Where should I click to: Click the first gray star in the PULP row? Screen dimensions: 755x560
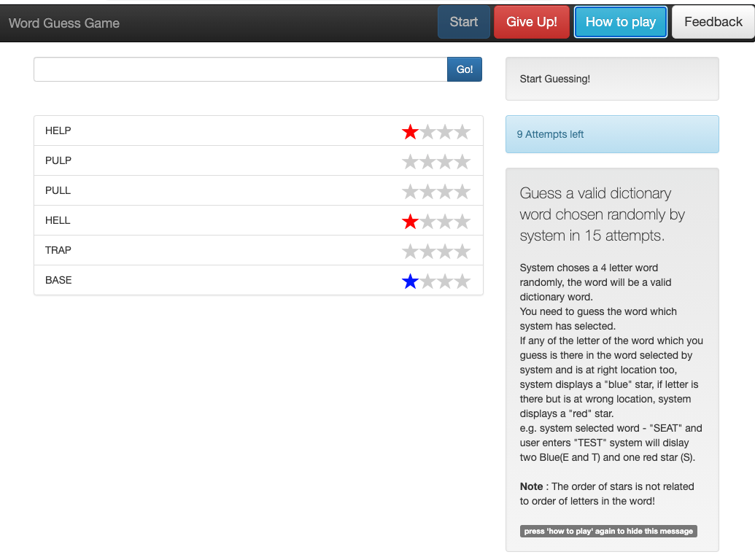(x=410, y=162)
